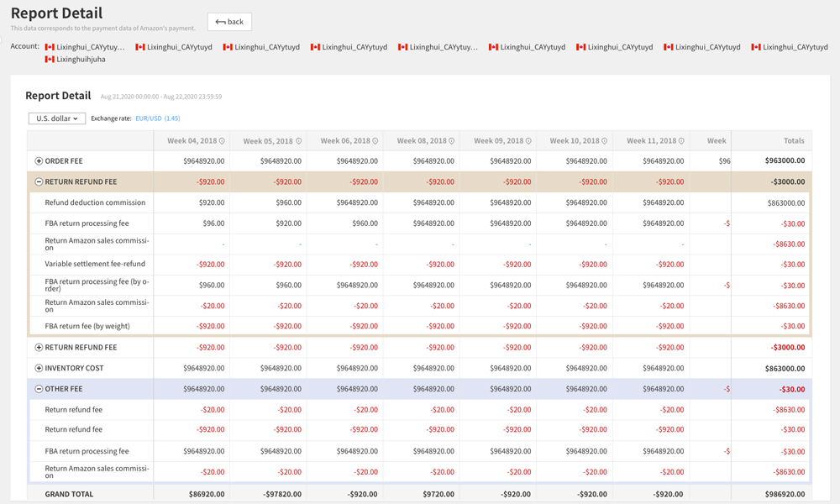Image resolution: width=840 pixels, height=504 pixels.
Task: Expand the ORDER FEE row
Action: (39, 161)
